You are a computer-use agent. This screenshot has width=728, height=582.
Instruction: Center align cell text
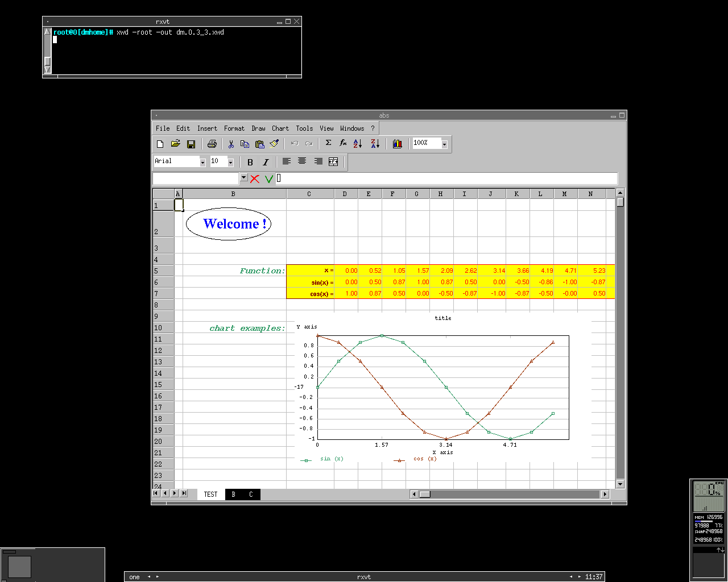302,161
